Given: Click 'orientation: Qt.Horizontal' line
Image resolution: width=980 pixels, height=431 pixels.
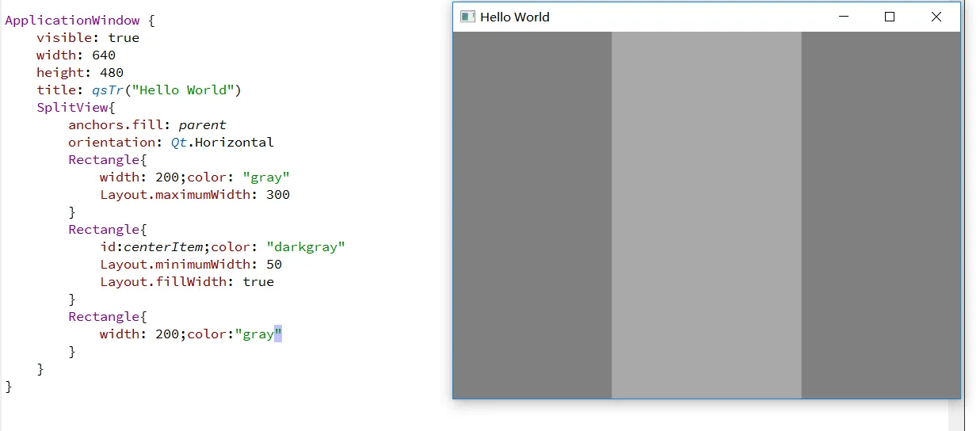Looking at the screenshot, I should click(x=171, y=143).
